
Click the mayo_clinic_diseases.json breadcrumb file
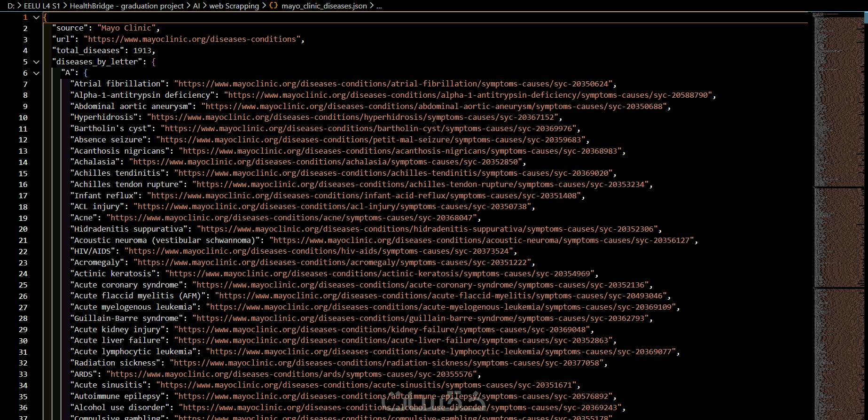pyautogui.click(x=324, y=6)
